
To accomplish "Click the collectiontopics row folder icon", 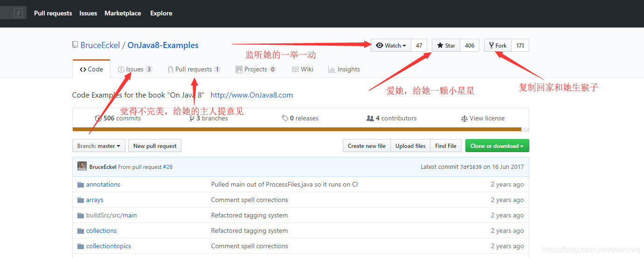I will [x=80, y=246].
